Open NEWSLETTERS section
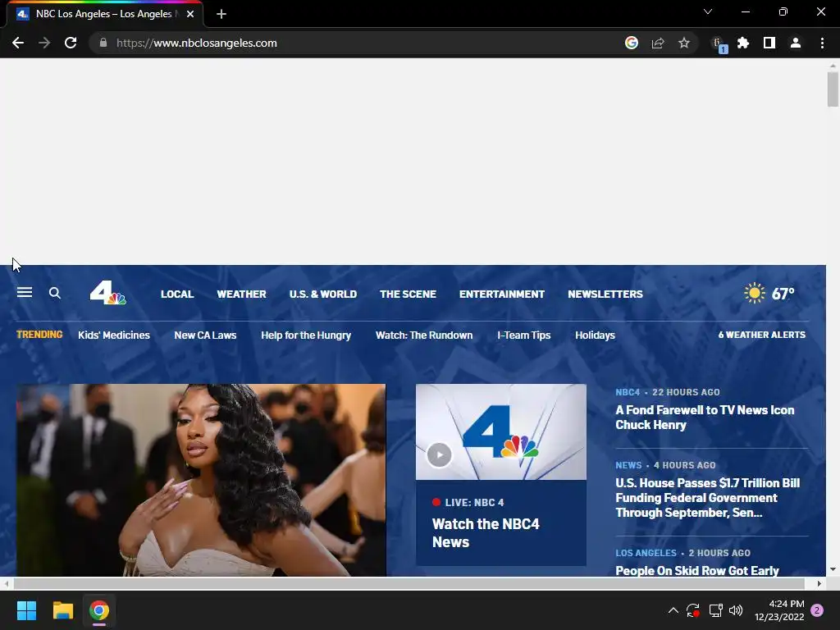 pos(605,294)
